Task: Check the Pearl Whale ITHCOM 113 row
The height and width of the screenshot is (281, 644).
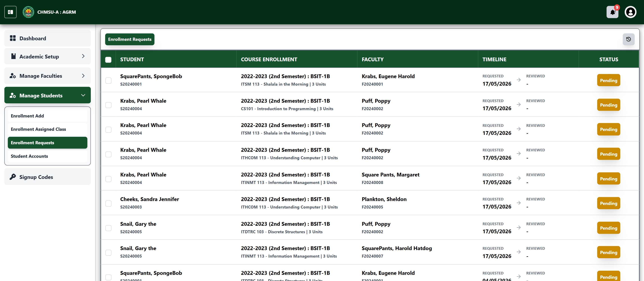Action: click(108, 154)
